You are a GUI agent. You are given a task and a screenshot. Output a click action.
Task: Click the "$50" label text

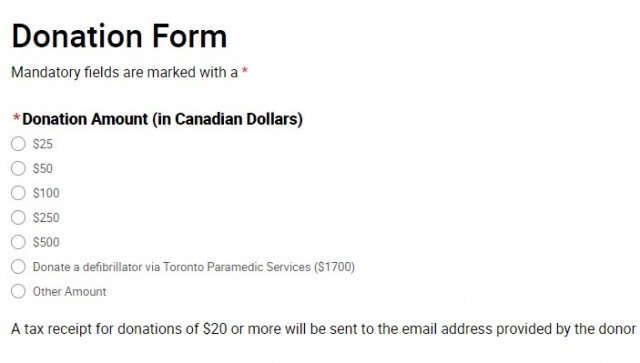pos(43,169)
